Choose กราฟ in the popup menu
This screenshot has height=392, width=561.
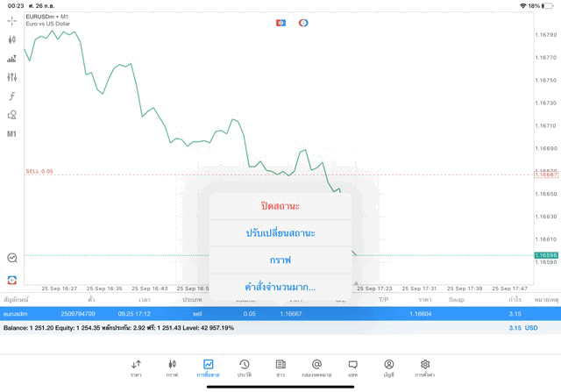[280, 260]
